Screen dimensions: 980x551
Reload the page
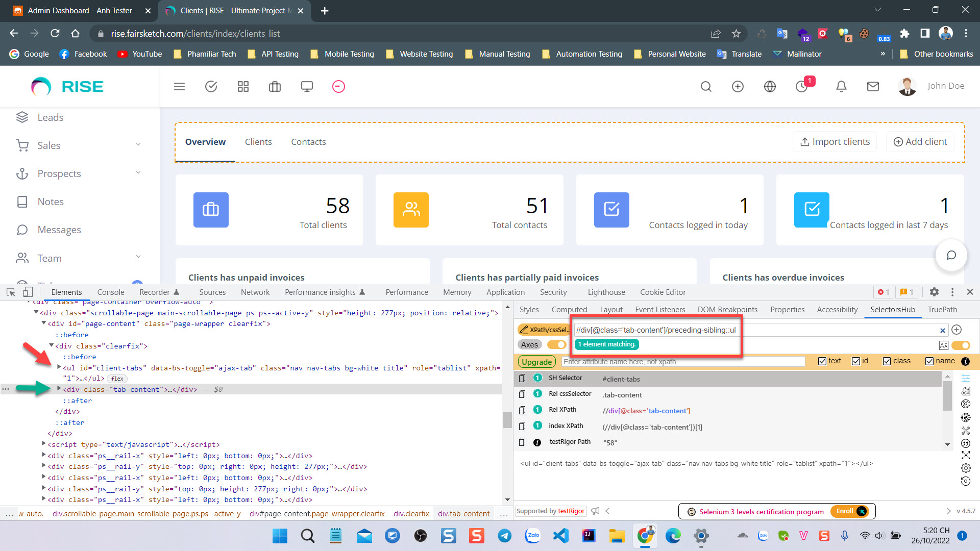click(55, 34)
